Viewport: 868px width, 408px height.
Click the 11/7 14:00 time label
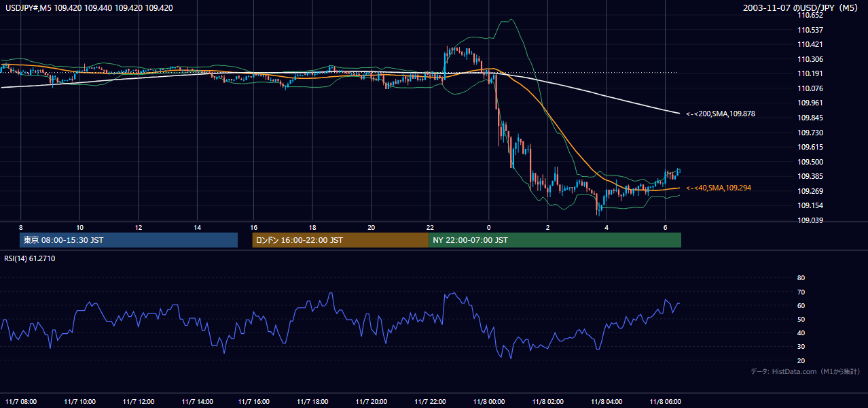[197, 401]
